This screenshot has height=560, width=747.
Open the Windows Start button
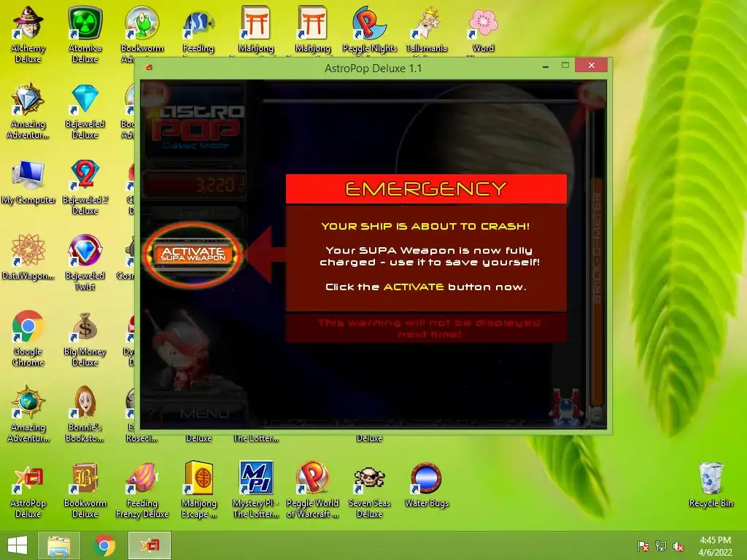tap(18, 545)
